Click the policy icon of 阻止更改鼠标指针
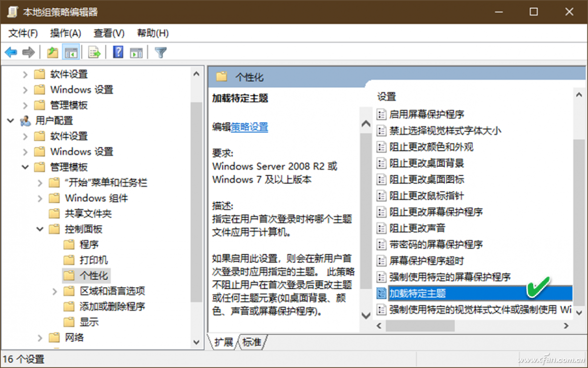Image resolution: width=588 pixels, height=368 pixels. click(x=381, y=196)
